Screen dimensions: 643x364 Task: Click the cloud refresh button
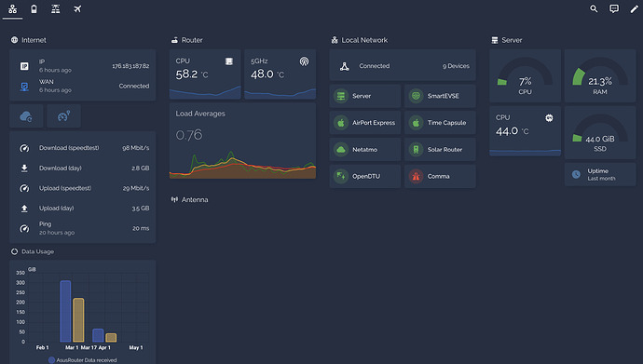coord(26,116)
